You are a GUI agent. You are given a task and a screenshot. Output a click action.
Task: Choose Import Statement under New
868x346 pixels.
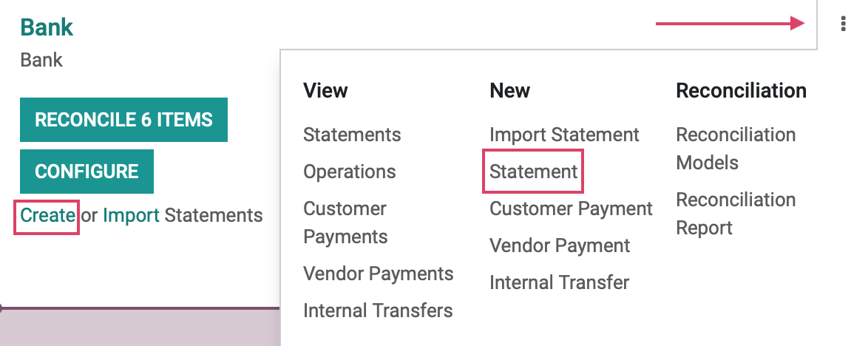pos(564,135)
